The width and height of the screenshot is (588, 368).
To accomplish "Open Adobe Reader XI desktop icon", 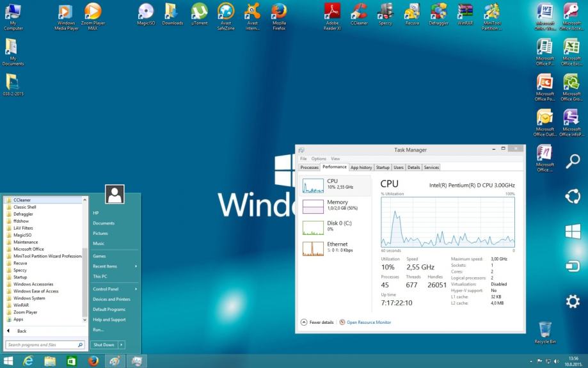I will tap(332, 11).
